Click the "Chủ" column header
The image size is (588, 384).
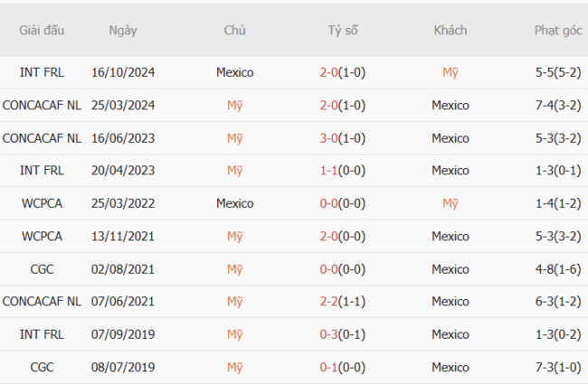[x=234, y=30]
